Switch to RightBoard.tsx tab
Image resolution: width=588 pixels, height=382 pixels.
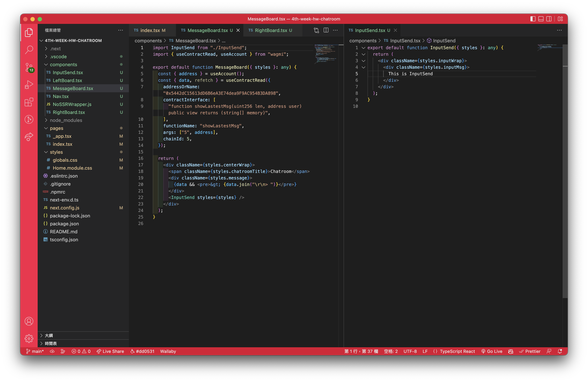[271, 30]
